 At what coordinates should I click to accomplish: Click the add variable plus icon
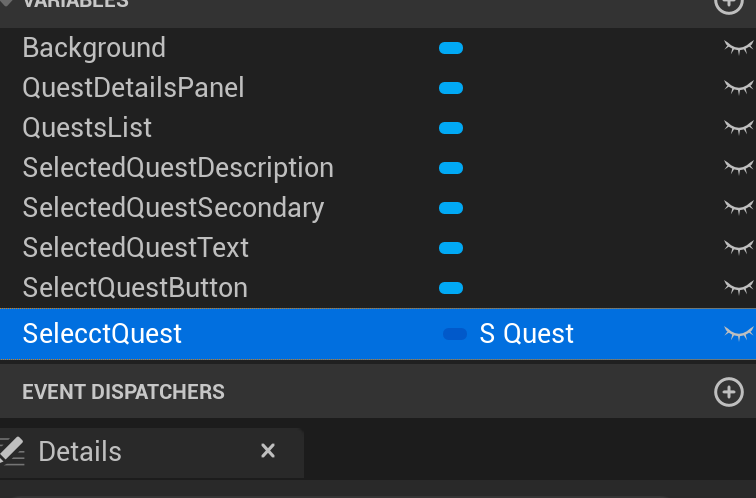point(729,3)
